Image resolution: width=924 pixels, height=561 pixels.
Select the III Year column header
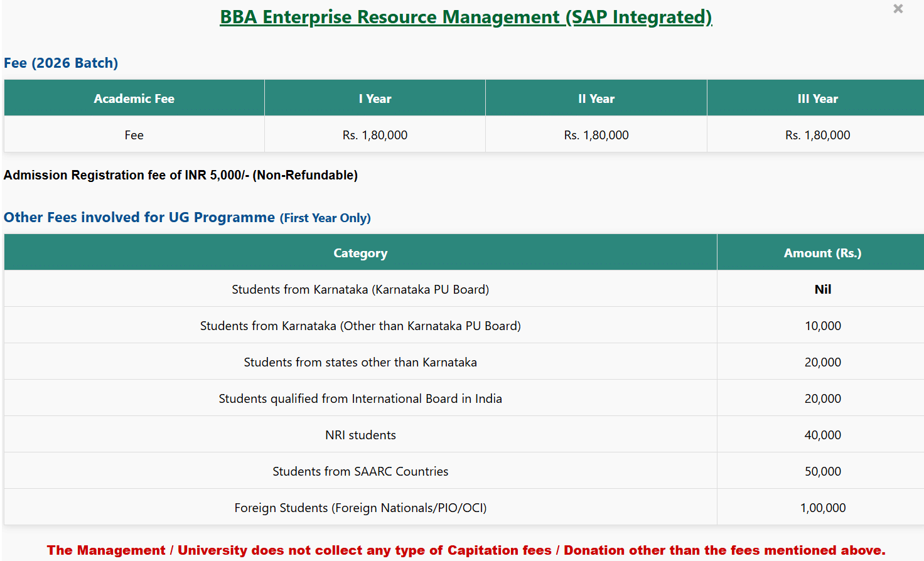click(x=817, y=99)
